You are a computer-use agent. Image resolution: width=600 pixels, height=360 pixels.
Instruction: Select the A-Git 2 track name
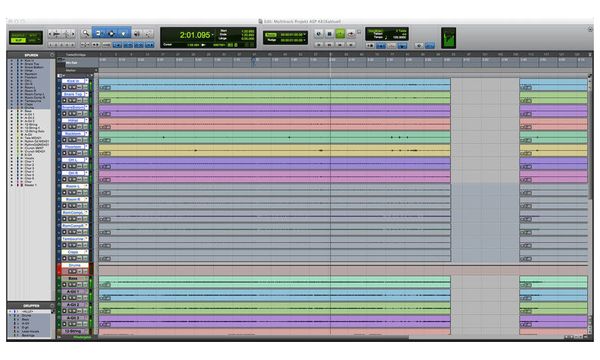pyautogui.click(x=73, y=305)
